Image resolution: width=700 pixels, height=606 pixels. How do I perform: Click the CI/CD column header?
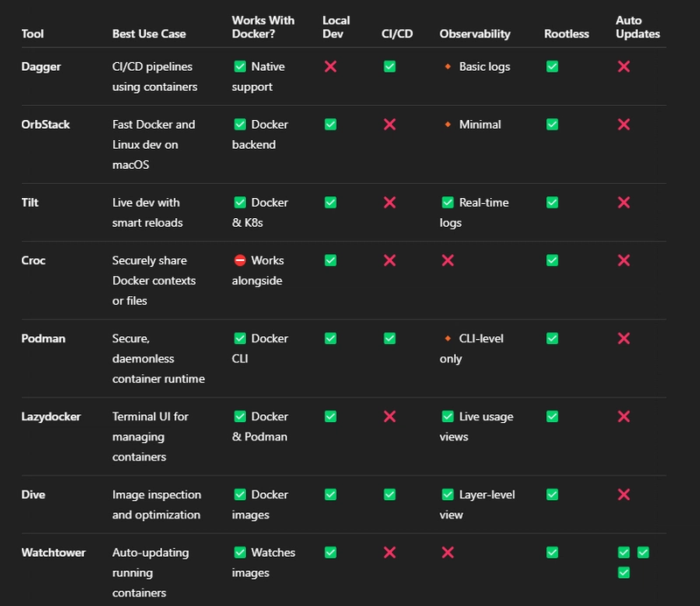click(x=397, y=34)
